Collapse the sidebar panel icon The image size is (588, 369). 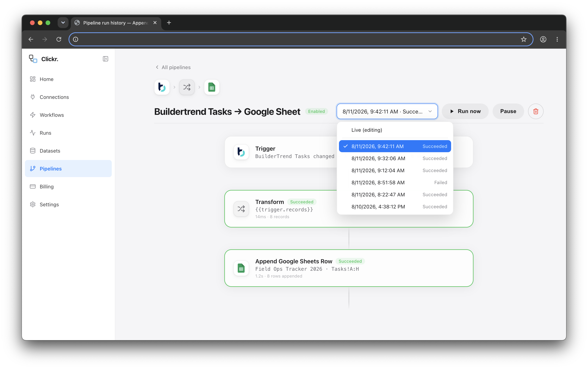[x=106, y=59]
